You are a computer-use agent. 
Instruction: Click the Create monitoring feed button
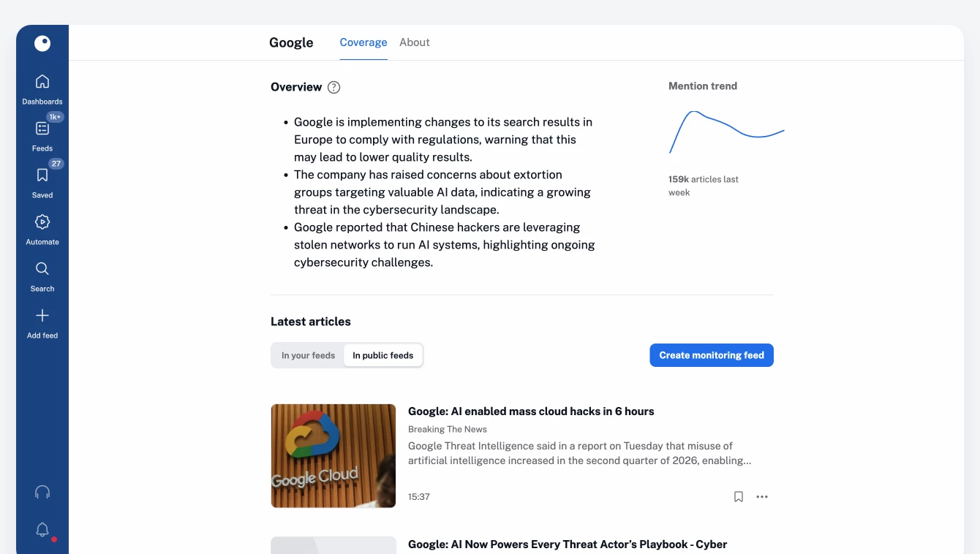pos(712,355)
